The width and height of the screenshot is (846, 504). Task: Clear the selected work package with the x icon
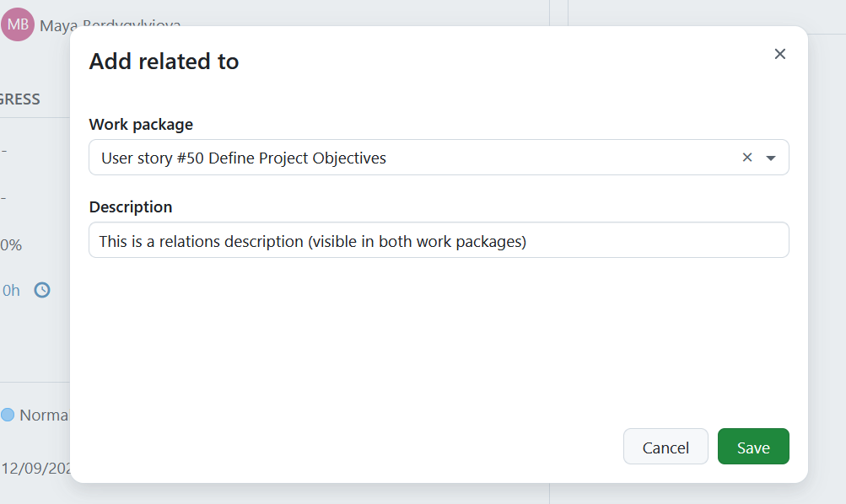[x=746, y=158]
